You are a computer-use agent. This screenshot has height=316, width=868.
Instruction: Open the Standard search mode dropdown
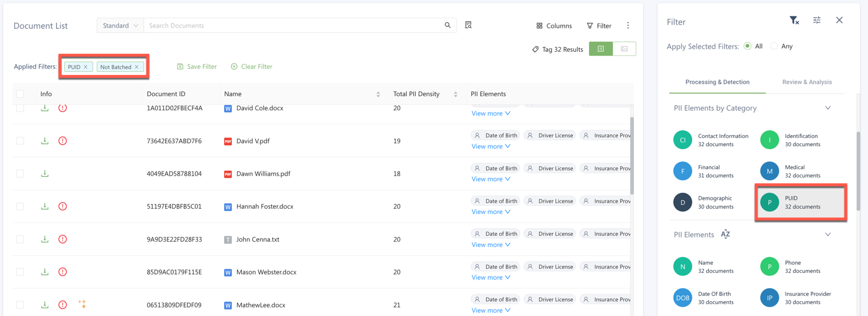pos(120,25)
